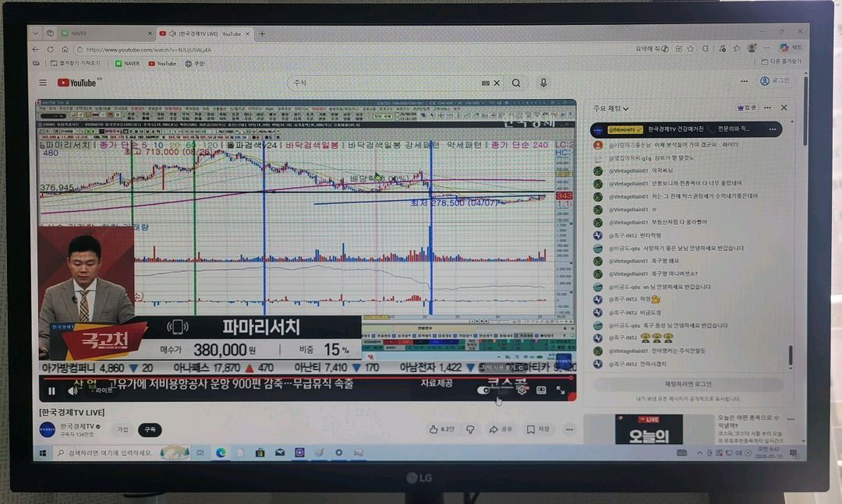Open browser profile avatar
Screen dimensions: 842x504
752,48
